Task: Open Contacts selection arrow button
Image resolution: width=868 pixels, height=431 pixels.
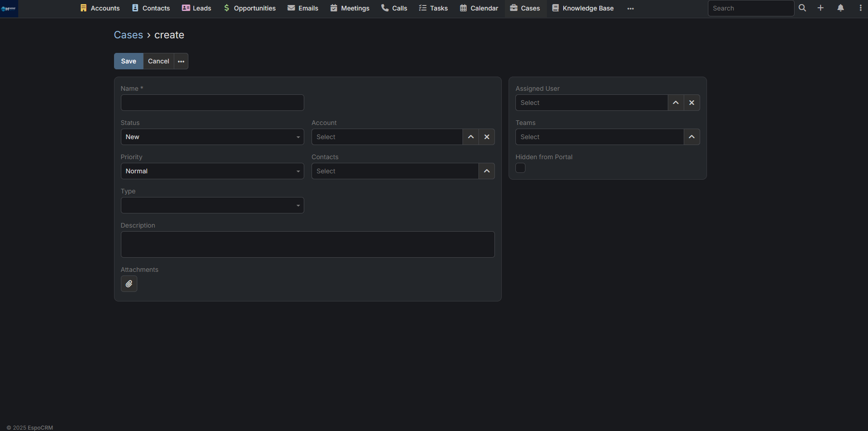Action: (487, 171)
